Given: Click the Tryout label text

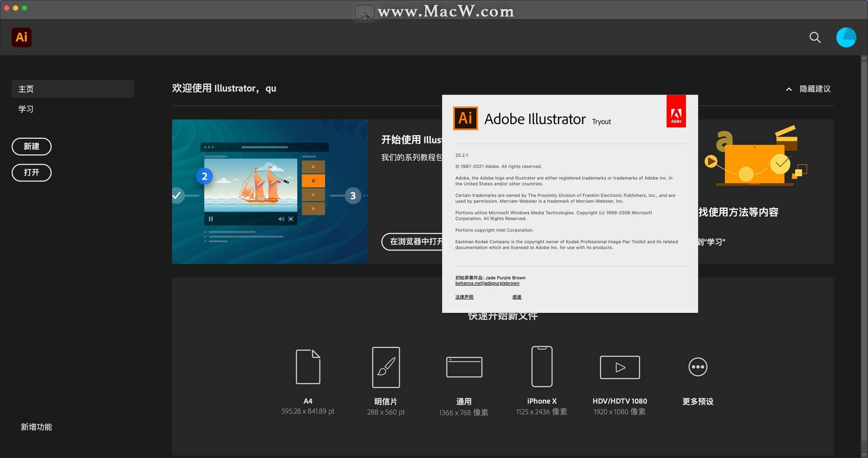Looking at the screenshot, I should point(601,122).
